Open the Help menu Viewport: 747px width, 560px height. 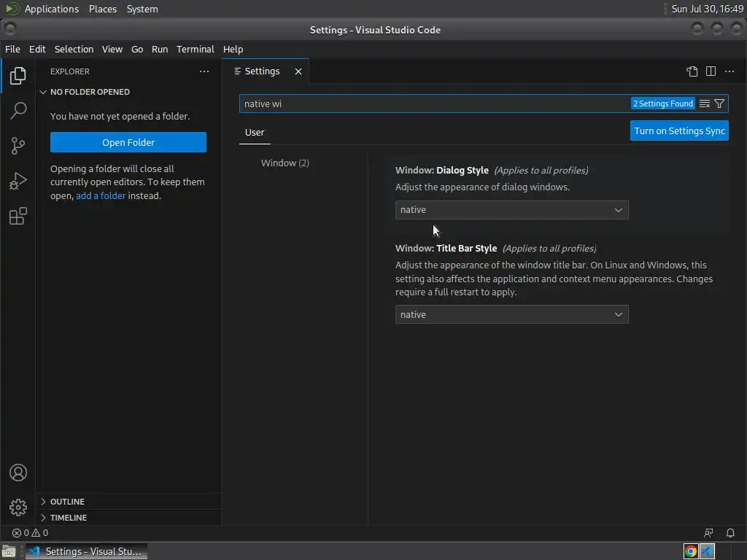[233, 49]
